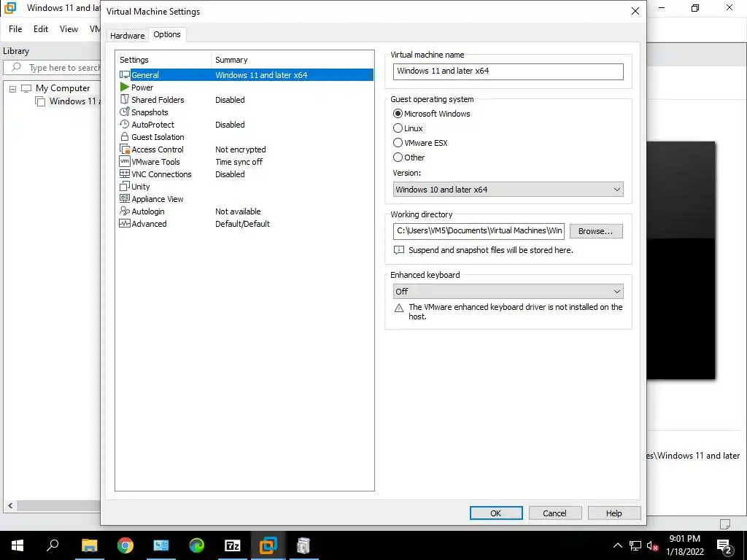Screen dimensions: 747x560
Task: Select Other guest operating system
Action: coord(398,157)
